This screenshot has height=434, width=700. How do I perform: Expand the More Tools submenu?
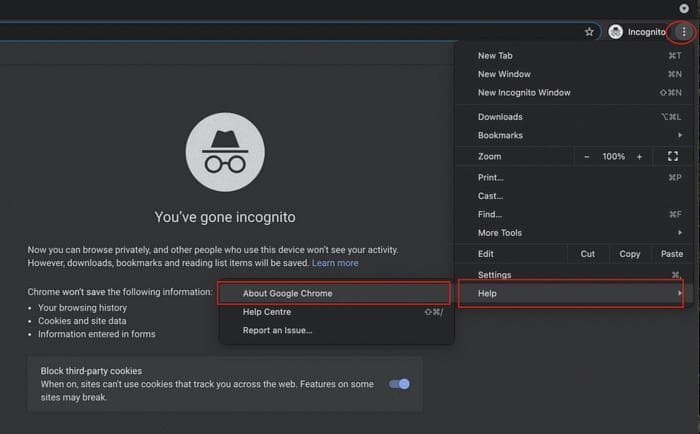tap(575, 233)
